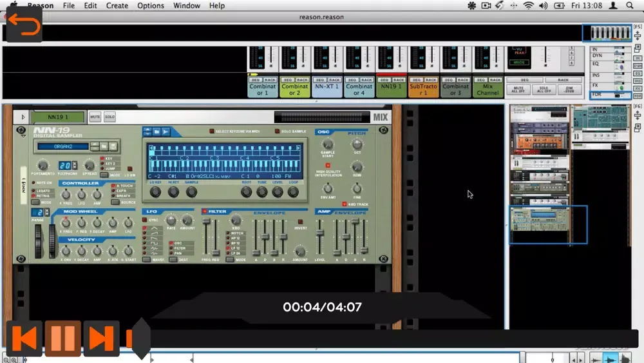644x363 pixels.
Task: Cycle the controller SOURCE selector button
Action: 115,202
